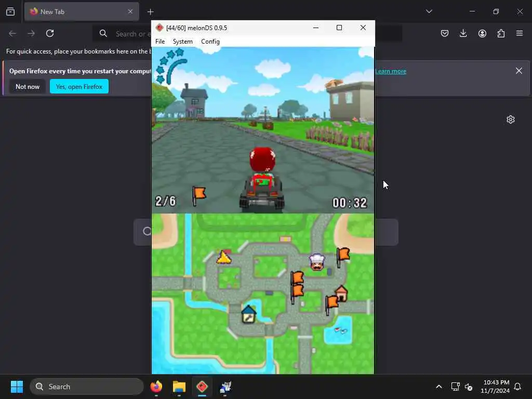
Task: Click the orange flag beside the 2/6 counter
Action: [199, 195]
